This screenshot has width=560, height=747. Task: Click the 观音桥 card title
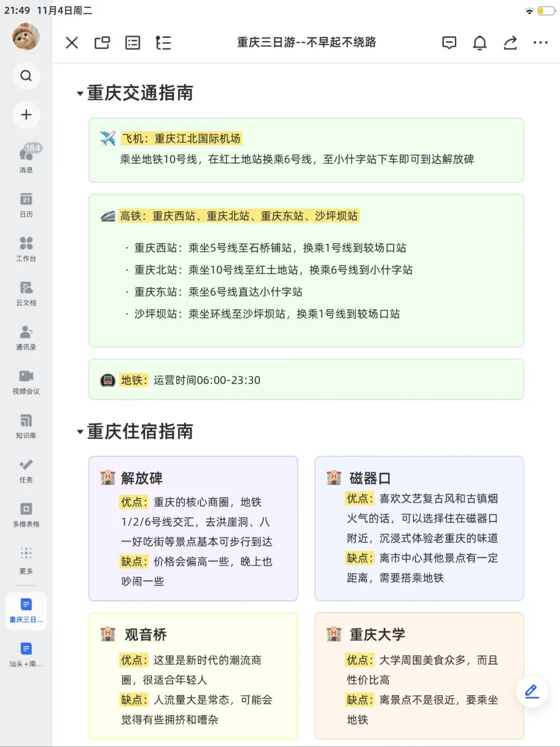pos(146,634)
